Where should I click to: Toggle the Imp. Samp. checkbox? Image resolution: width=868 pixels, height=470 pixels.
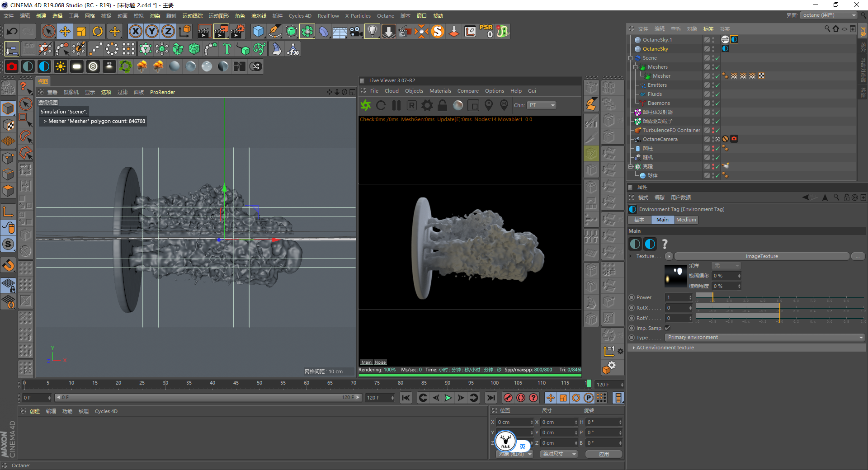pos(668,328)
